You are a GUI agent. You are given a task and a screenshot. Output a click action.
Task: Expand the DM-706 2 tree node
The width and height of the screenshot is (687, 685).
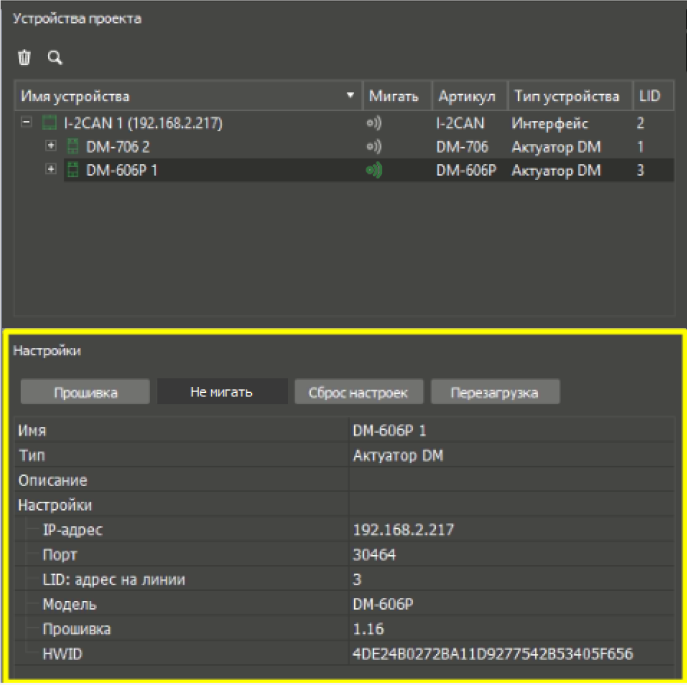click(x=51, y=147)
